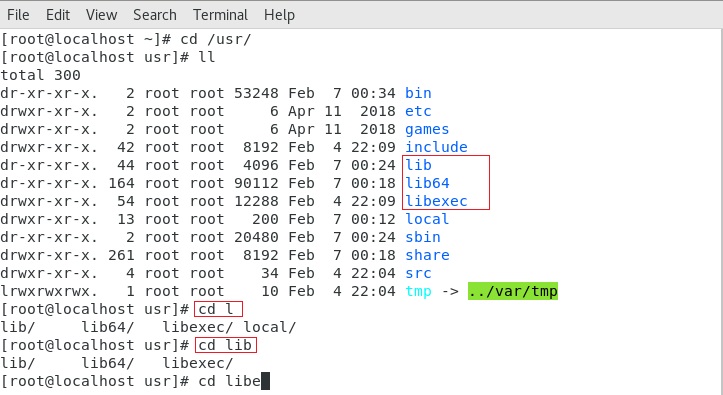The height and width of the screenshot is (395, 723).
Task: Open the Terminal menu
Action: [220, 15]
